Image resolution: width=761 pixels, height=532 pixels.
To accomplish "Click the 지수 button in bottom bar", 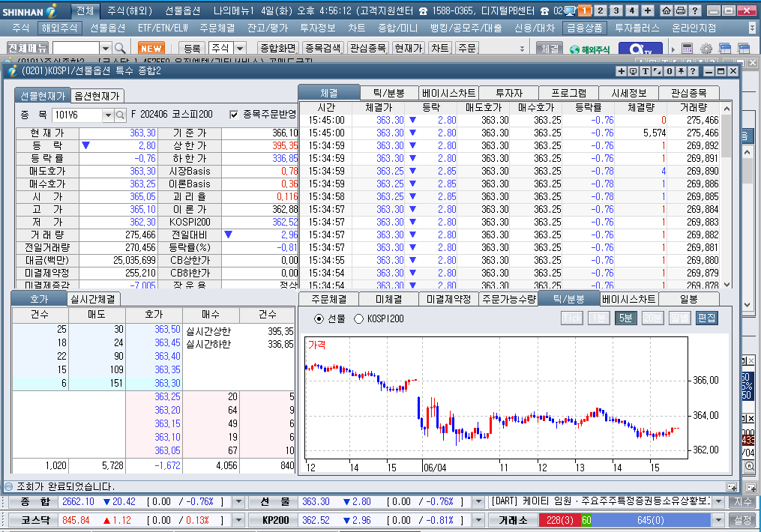I will tap(742, 501).
